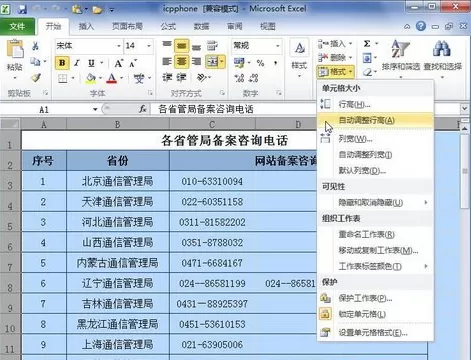
Task: Open Find and Select binoculars
Action: coord(442,59)
